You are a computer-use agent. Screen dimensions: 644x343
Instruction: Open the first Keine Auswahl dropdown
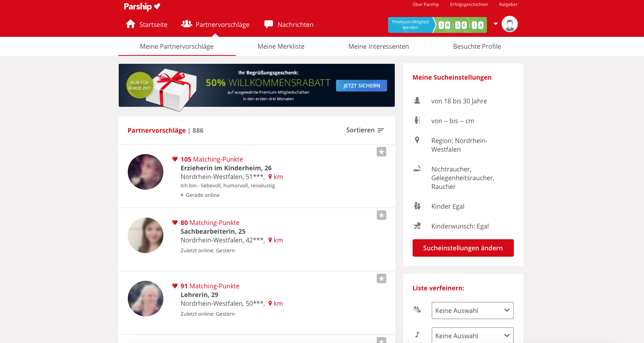pos(472,311)
